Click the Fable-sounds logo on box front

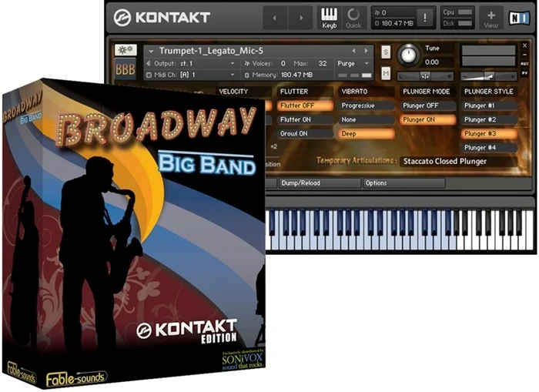tap(76, 378)
